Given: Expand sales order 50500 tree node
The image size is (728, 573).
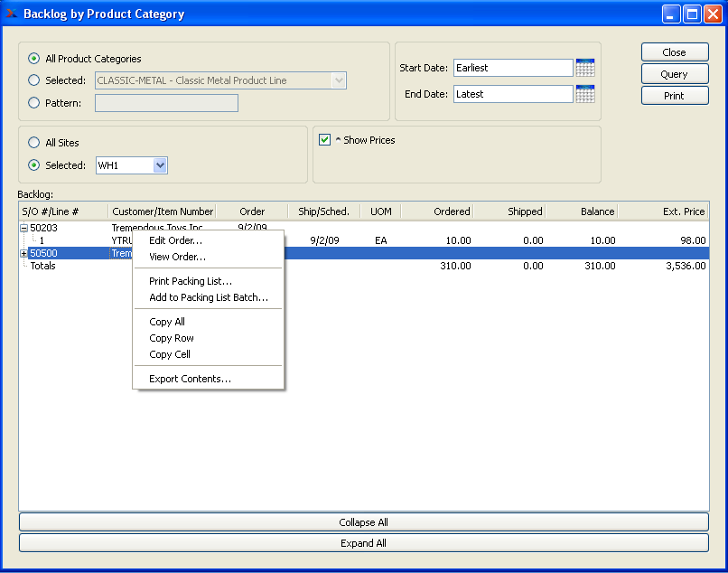Looking at the screenshot, I should 23,254.
